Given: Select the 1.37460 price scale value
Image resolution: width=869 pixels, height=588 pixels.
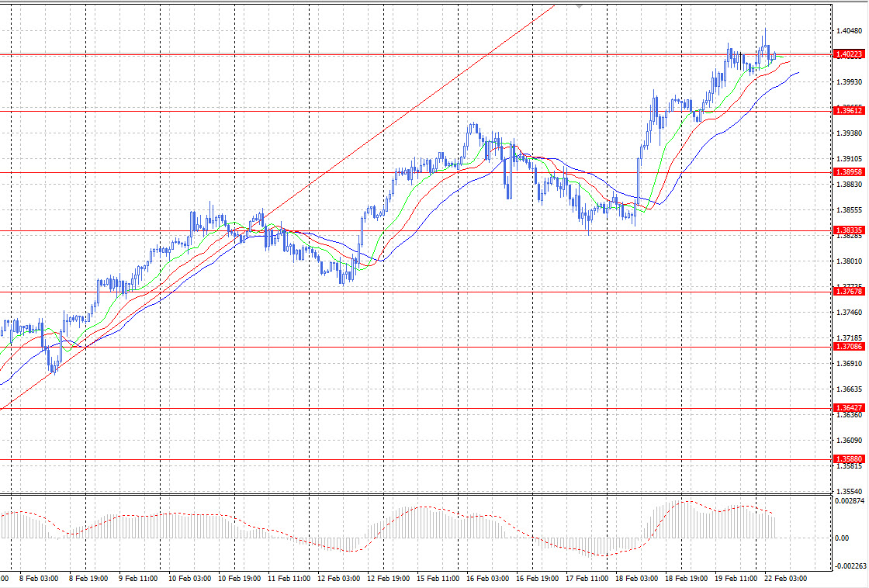Looking at the screenshot, I should [x=849, y=313].
